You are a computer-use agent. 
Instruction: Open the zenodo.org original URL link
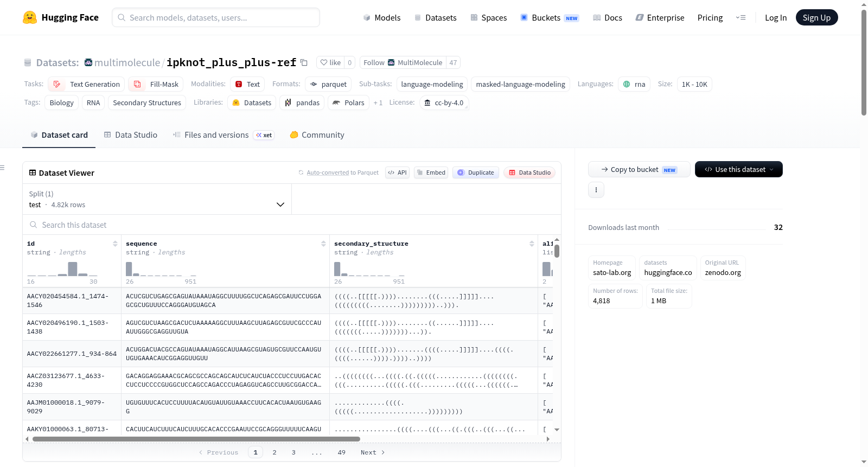pyautogui.click(x=723, y=268)
